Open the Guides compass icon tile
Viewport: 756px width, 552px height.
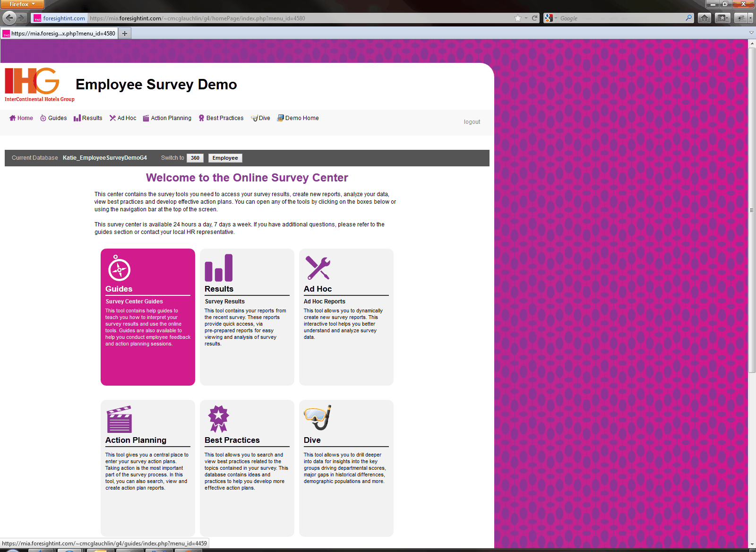point(119,269)
